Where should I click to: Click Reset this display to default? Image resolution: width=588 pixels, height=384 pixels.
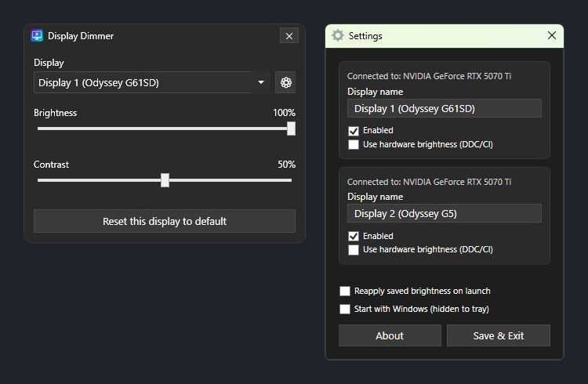pos(165,221)
